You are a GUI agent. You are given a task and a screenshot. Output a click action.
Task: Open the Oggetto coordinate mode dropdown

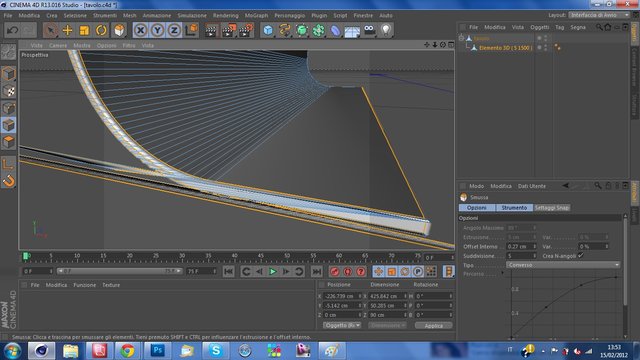tap(342, 325)
